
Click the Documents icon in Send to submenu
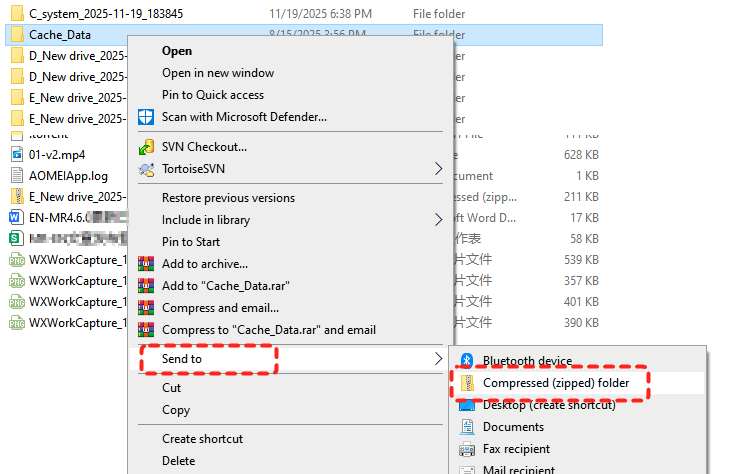click(x=467, y=427)
